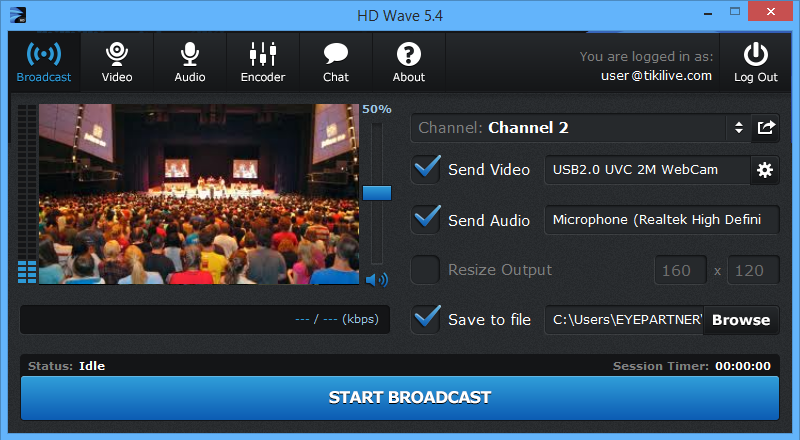Open the Microphone Realtek device dropdown
Viewport: 800px width, 440px height.
(x=661, y=220)
